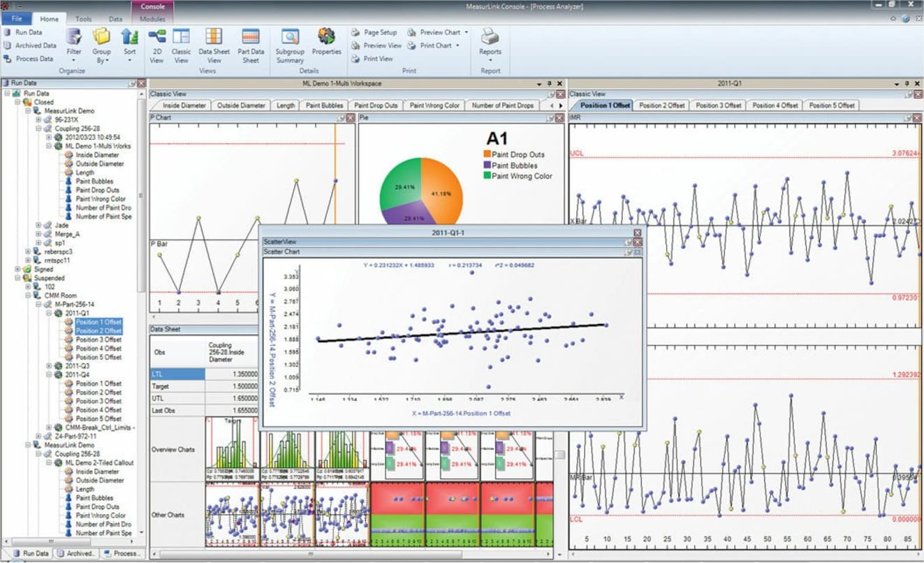This screenshot has width=924, height=563.
Task: Click the Run Data tree scrollbar
Action: [141, 196]
